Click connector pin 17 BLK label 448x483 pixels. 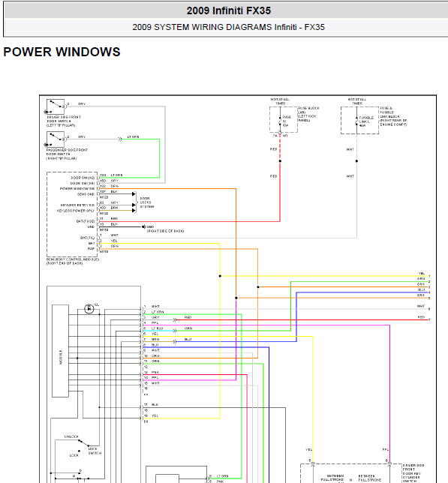click(155, 405)
